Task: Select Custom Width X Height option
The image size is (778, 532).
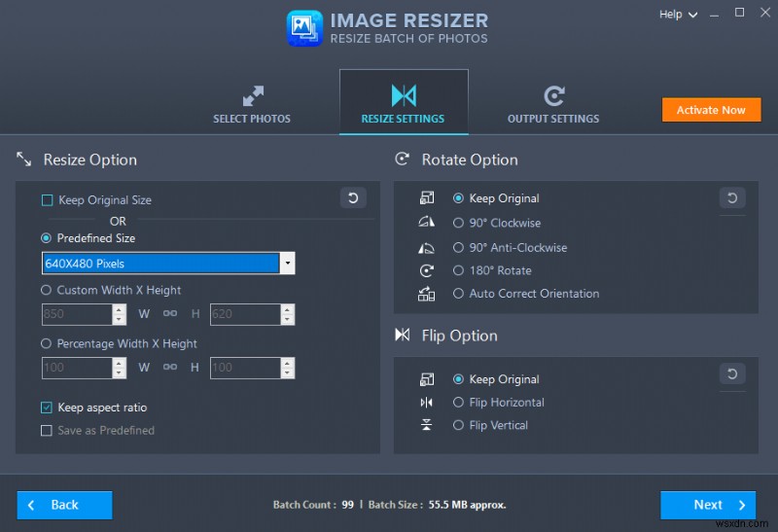Action: coord(46,290)
